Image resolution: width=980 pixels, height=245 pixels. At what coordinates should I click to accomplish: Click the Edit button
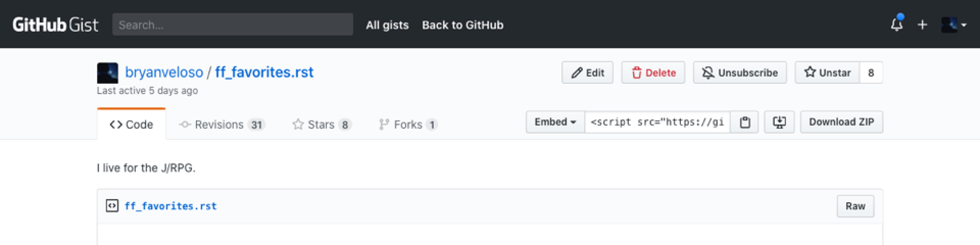click(587, 72)
